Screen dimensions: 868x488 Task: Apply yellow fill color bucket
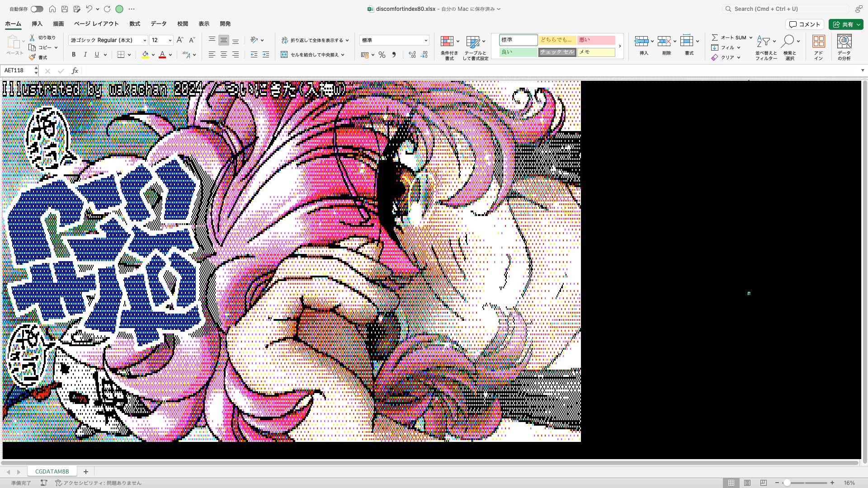click(145, 55)
